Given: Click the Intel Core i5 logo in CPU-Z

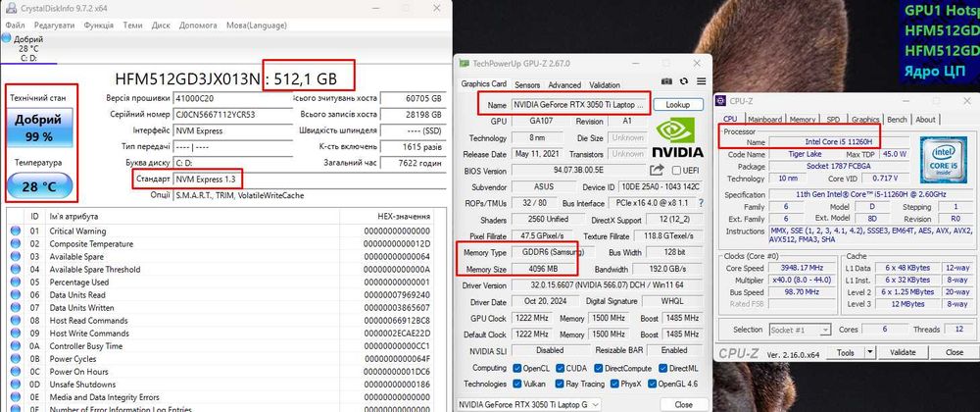Looking at the screenshot, I should (943, 160).
